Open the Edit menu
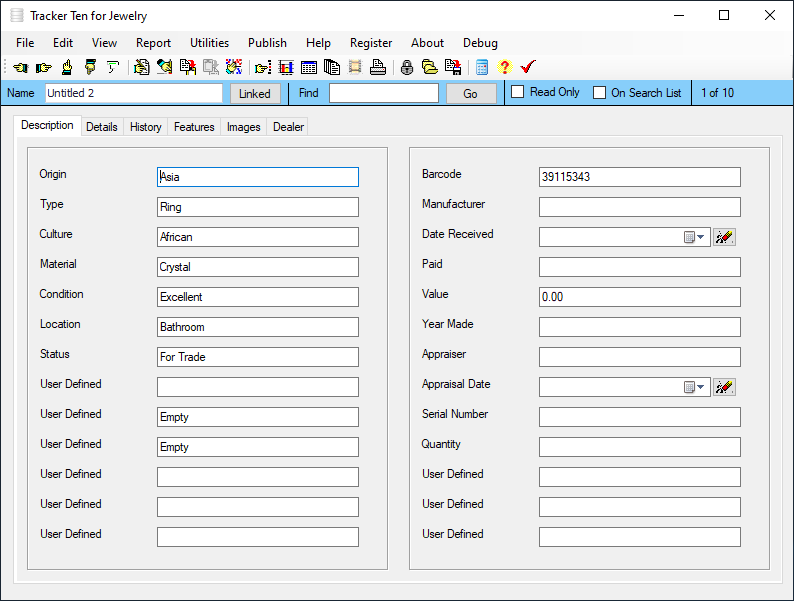The width and height of the screenshot is (794, 601). coord(63,43)
